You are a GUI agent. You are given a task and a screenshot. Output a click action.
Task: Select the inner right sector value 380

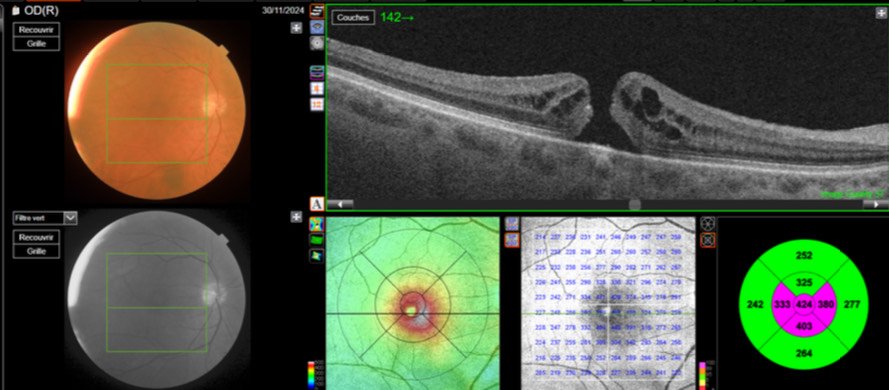pyautogui.click(x=826, y=305)
